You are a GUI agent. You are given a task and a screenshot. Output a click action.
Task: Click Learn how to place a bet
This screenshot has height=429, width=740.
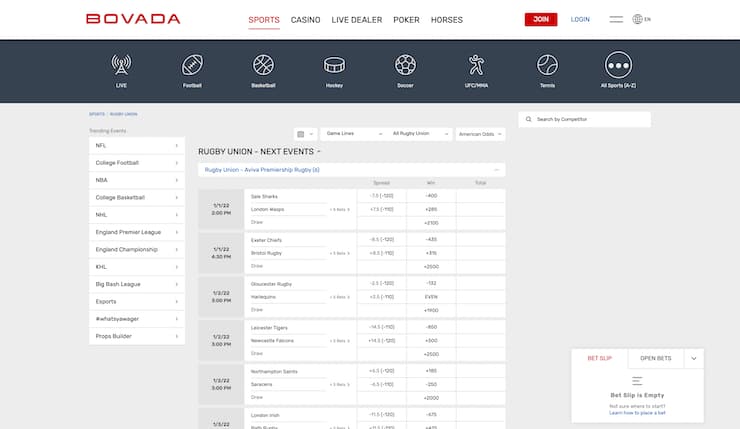point(637,413)
